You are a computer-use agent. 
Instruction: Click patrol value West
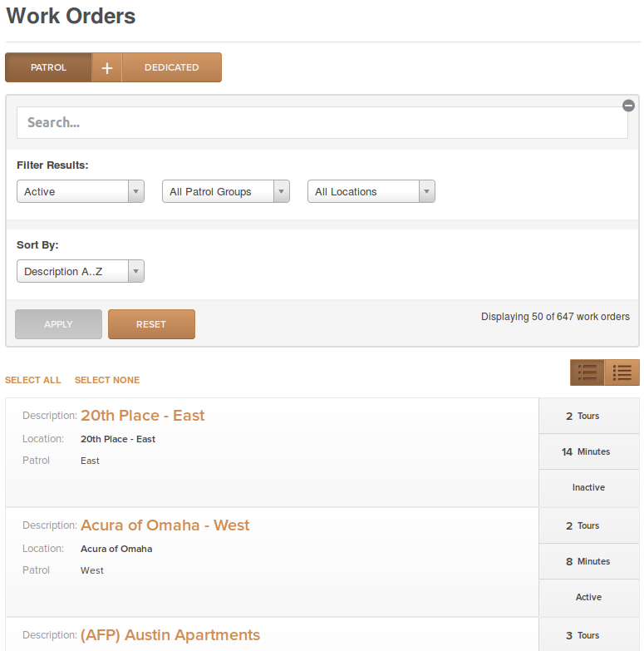(92, 570)
